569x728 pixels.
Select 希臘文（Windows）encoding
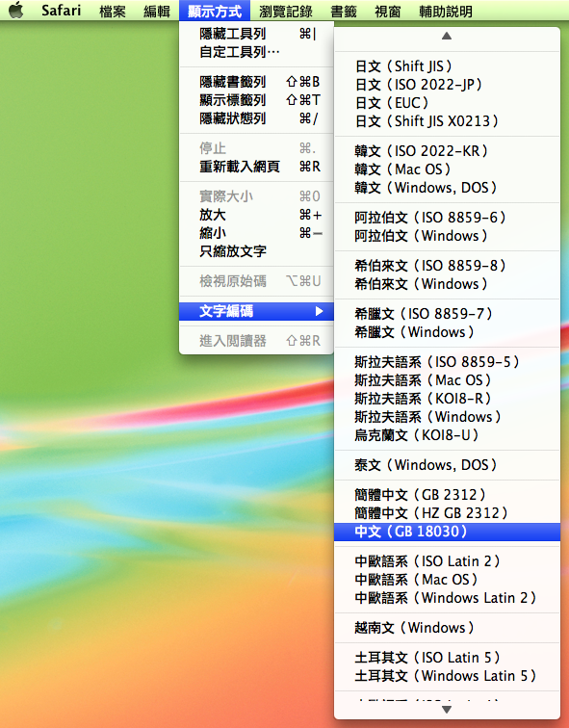447,332
